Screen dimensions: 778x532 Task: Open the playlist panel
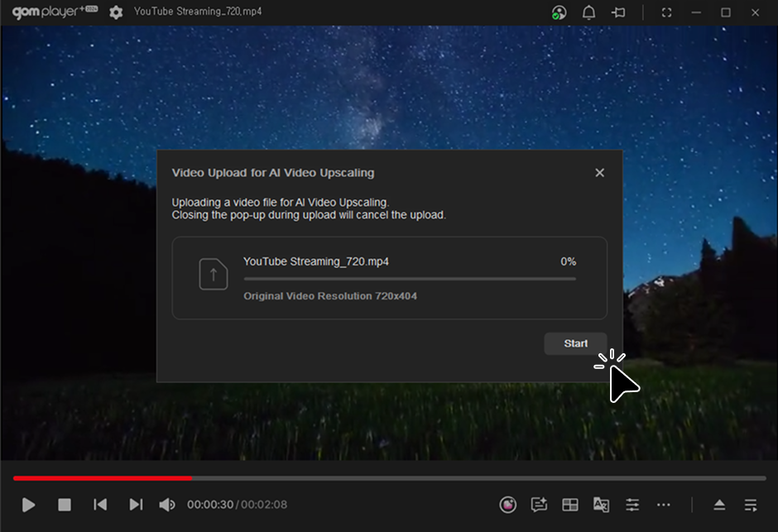(750, 504)
